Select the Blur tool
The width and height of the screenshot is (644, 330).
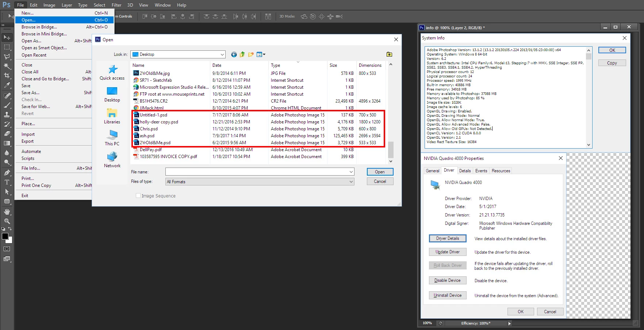pos(7,153)
